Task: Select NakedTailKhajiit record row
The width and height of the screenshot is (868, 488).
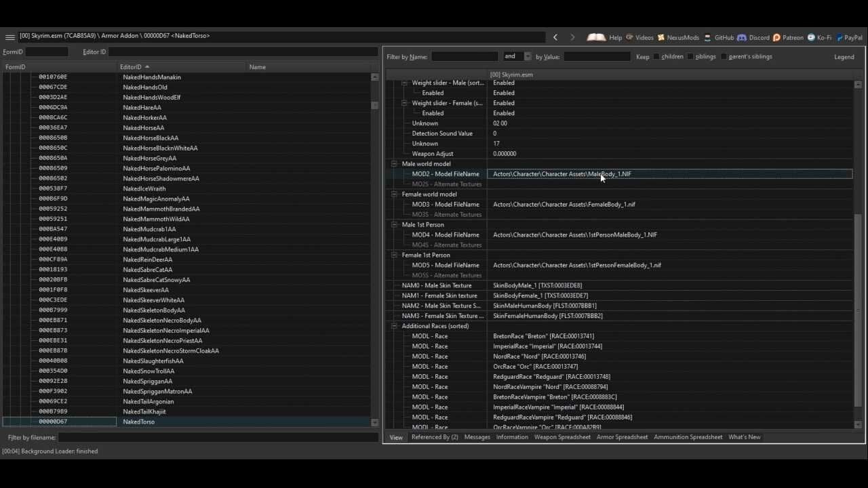Action: tap(186, 411)
